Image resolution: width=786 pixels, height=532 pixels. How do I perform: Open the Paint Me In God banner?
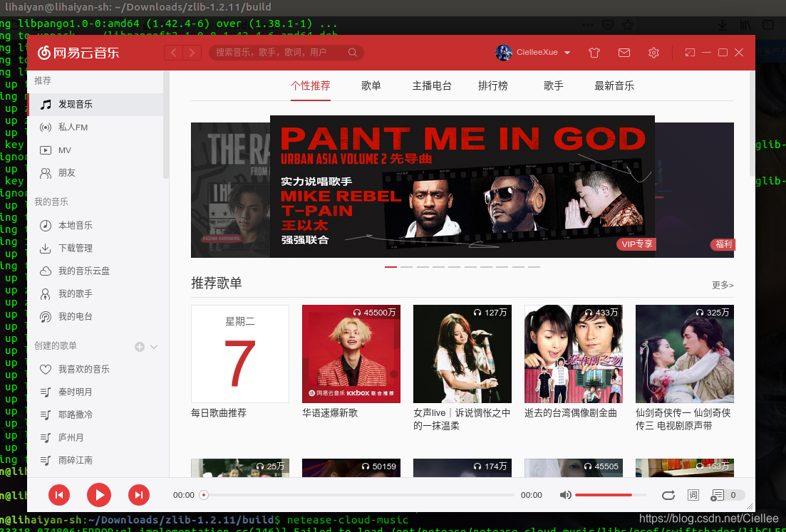click(x=462, y=187)
